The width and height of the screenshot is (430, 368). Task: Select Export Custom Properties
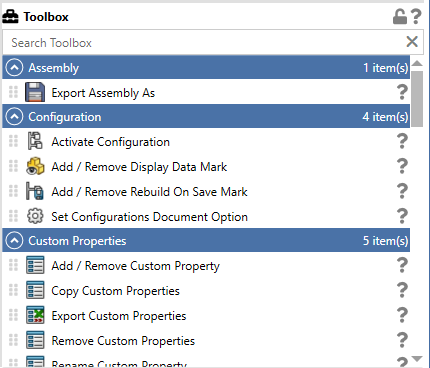click(x=119, y=316)
